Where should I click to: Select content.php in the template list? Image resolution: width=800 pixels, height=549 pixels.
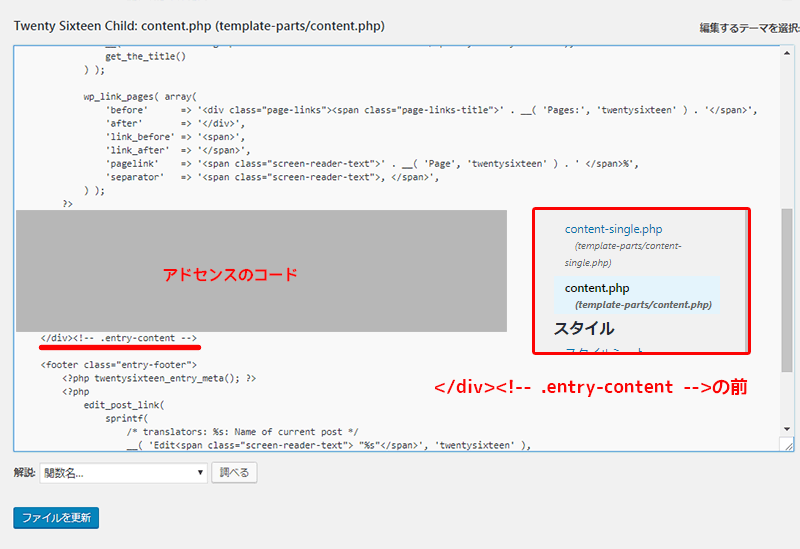pyautogui.click(x=597, y=288)
